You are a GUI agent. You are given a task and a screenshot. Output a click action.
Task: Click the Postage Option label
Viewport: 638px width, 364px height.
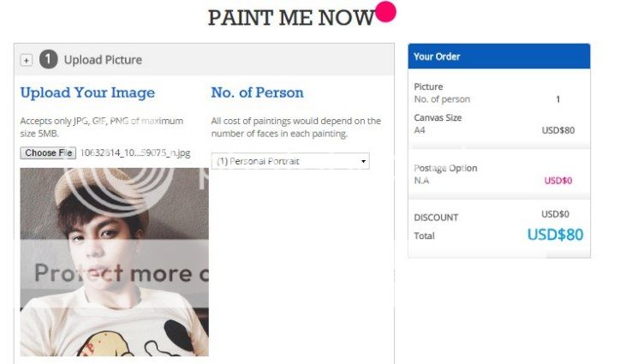click(x=445, y=168)
